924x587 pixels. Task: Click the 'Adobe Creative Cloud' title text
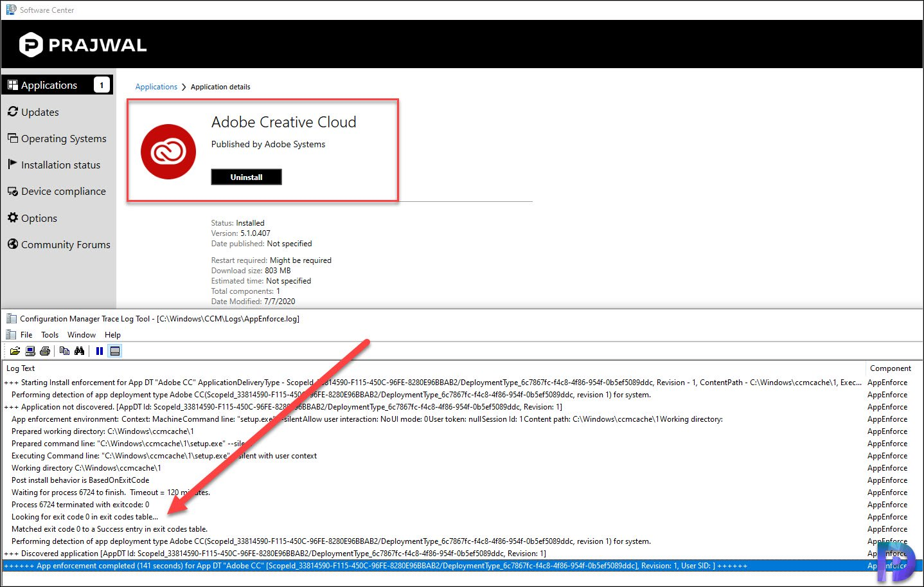[x=283, y=122]
